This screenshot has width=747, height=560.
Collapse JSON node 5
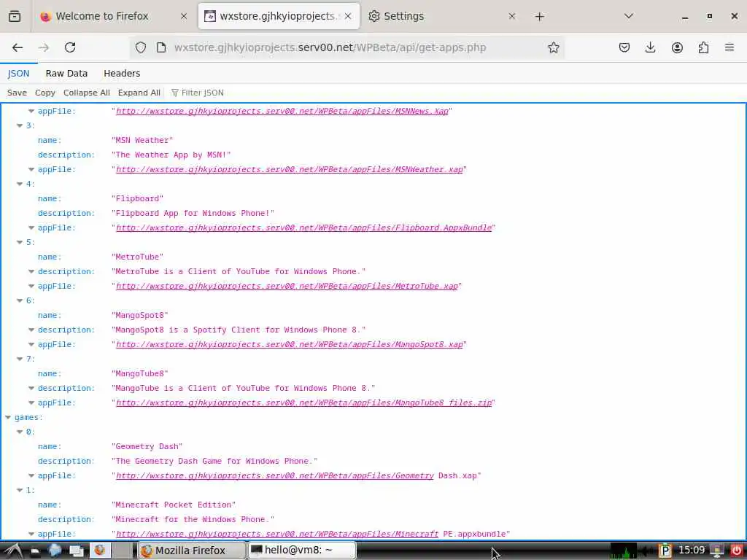(x=20, y=242)
